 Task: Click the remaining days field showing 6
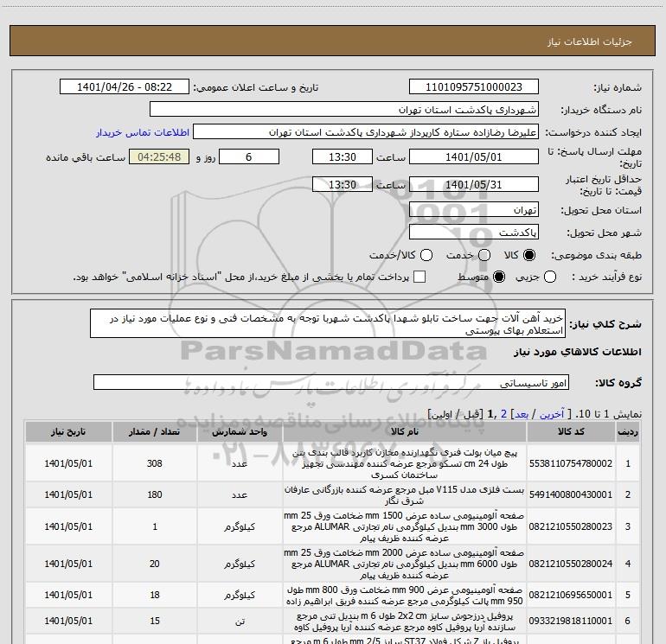[x=249, y=156]
